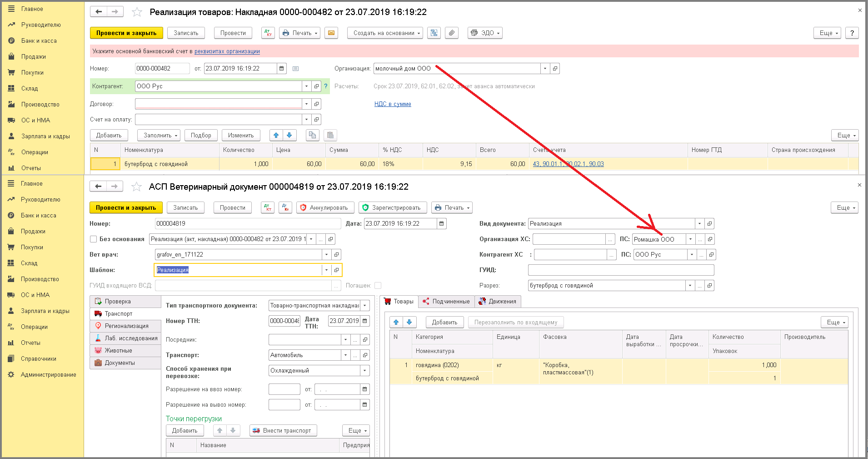Switch to the Подчиненные tab
Screen dimensions: 868x459
point(446,301)
